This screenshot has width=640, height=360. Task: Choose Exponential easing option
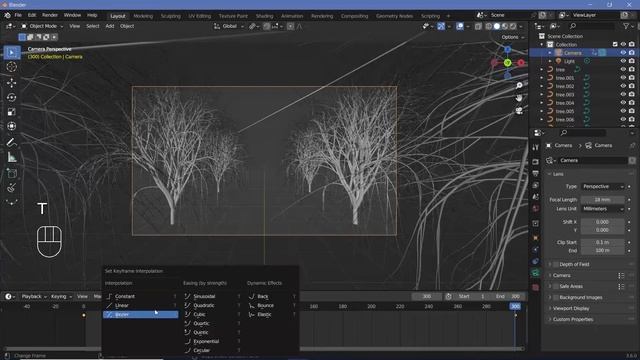(x=212, y=341)
